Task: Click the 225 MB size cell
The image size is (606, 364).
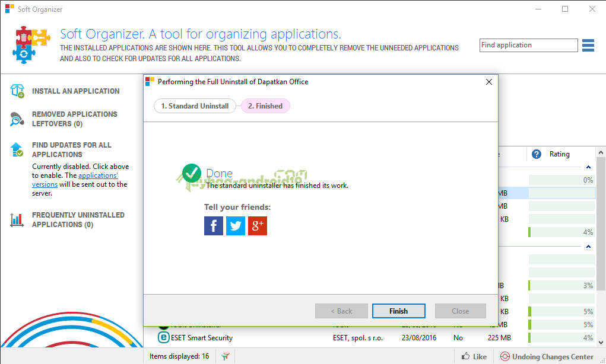Action: tap(499, 338)
